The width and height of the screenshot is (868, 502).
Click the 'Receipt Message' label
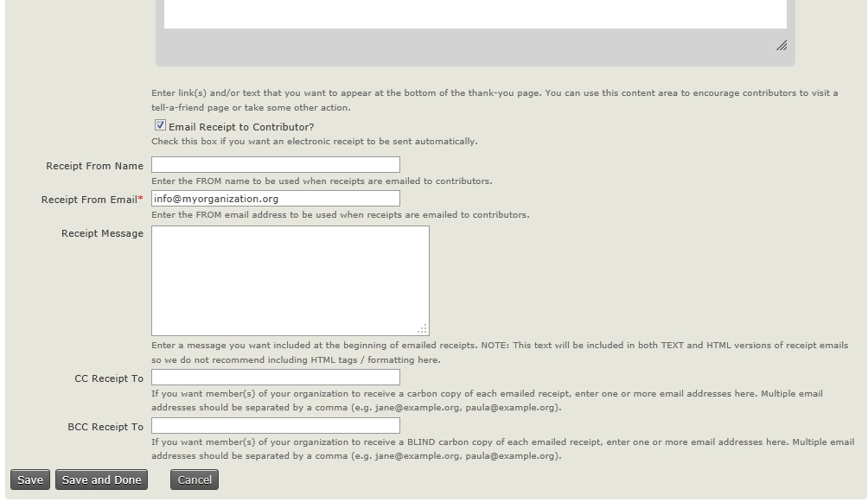pyautogui.click(x=102, y=233)
